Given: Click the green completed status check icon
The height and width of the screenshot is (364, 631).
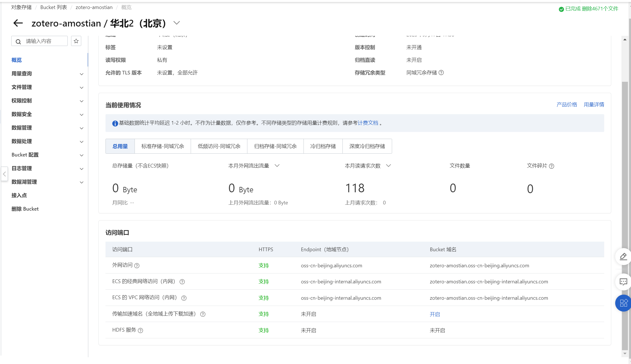Looking at the screenshot, I should click(561, 9).
